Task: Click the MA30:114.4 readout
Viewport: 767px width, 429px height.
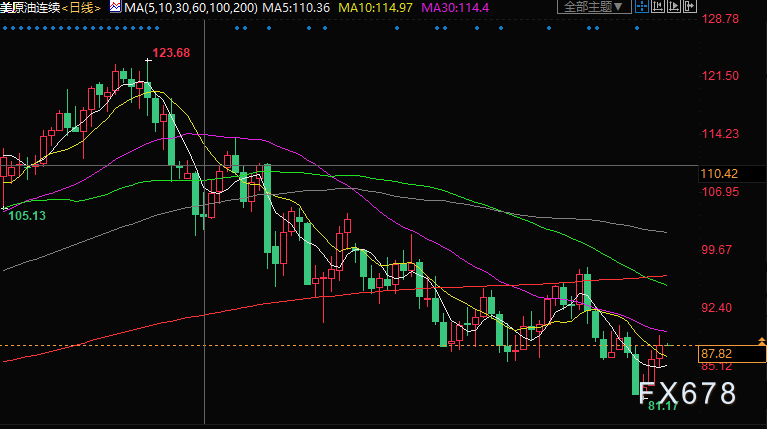Action: (x=455, y=8)
